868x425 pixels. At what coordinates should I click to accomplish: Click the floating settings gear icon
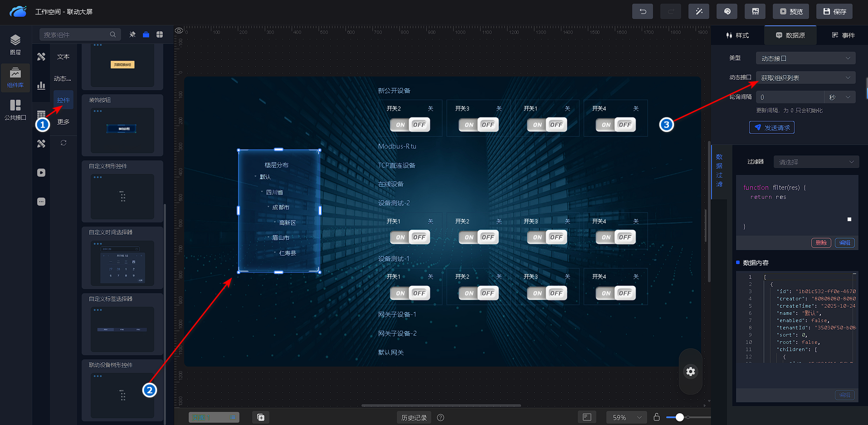click(690, 372)
